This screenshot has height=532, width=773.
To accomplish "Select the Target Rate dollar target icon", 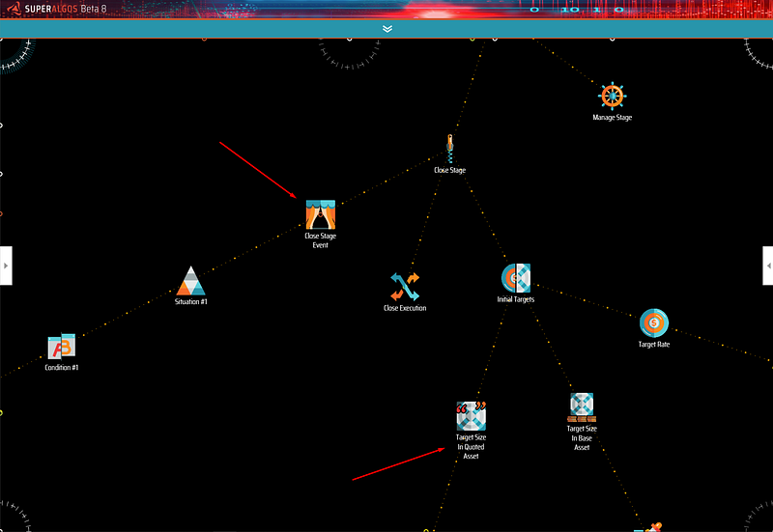I will coord(654,323).
